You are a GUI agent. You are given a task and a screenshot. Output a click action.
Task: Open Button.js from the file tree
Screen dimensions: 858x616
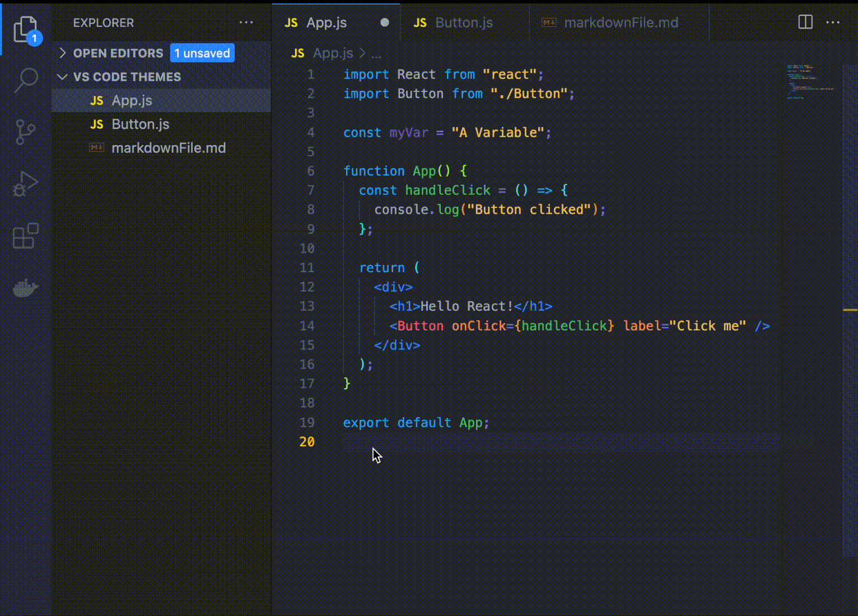click(x=140, y=124)
